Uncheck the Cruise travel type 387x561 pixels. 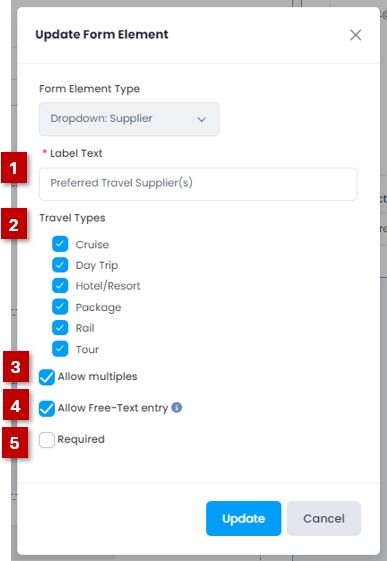point(60,244)
